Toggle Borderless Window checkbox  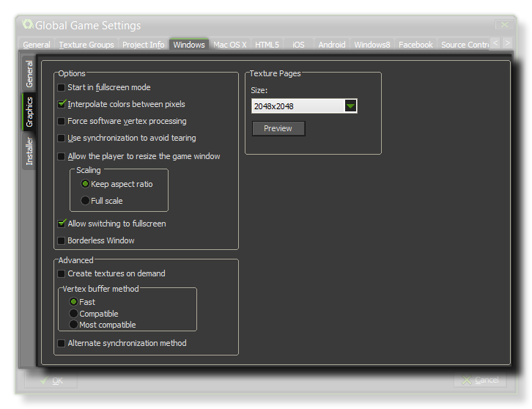62,240
